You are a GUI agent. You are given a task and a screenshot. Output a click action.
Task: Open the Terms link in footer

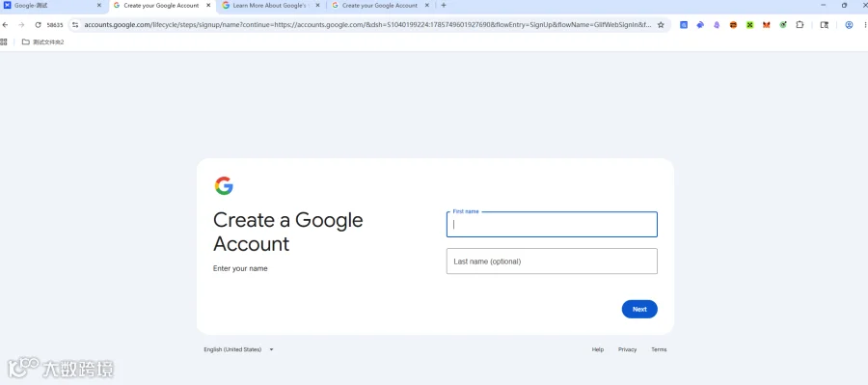659,349
